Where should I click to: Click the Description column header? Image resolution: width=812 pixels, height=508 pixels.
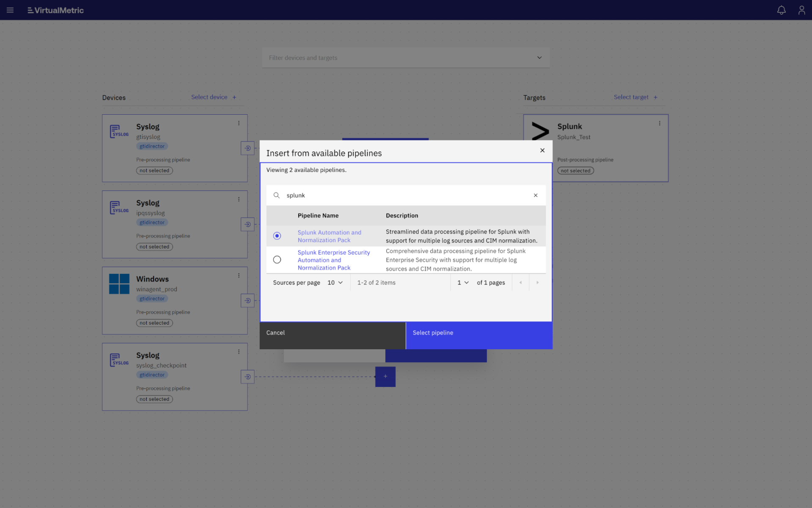402,215
